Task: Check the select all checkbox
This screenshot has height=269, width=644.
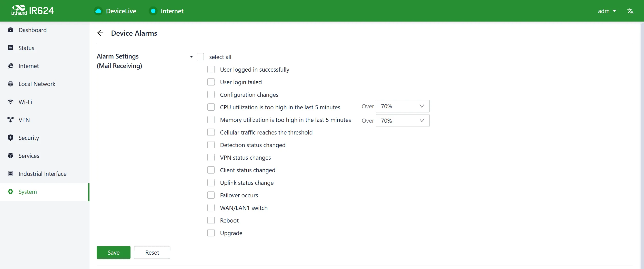Action: pyautogui.click(x=200, y=57)
